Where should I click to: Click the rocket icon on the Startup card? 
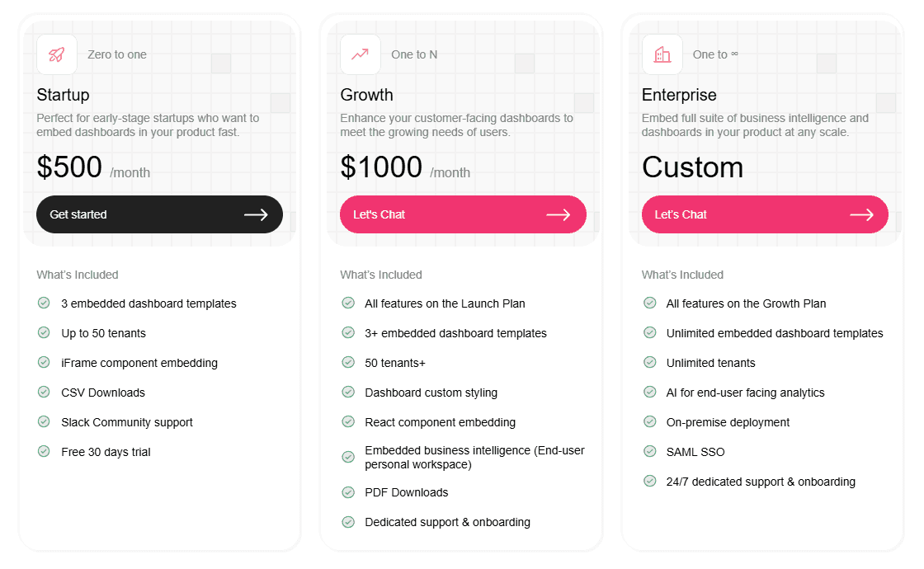pos(56,53)
